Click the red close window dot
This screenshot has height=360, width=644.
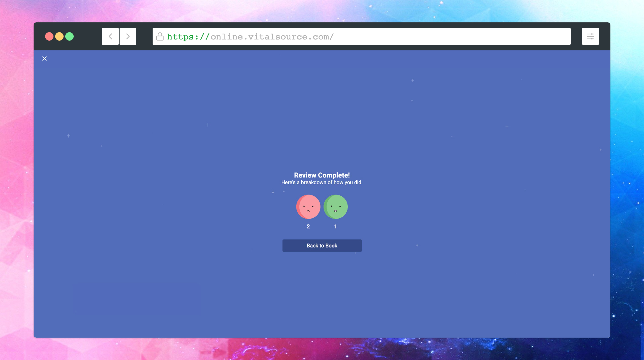coord(49,36)
